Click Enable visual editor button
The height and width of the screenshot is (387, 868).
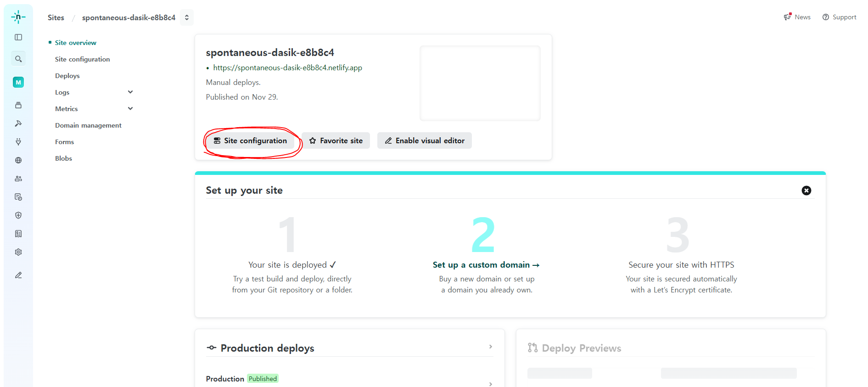pyautogui.click(x=425, y=140)
